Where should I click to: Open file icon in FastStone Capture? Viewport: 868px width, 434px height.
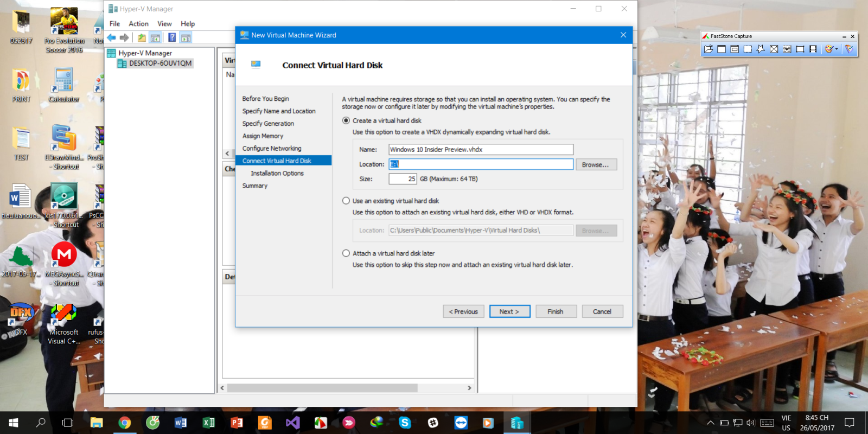click(x=709, y=49)
